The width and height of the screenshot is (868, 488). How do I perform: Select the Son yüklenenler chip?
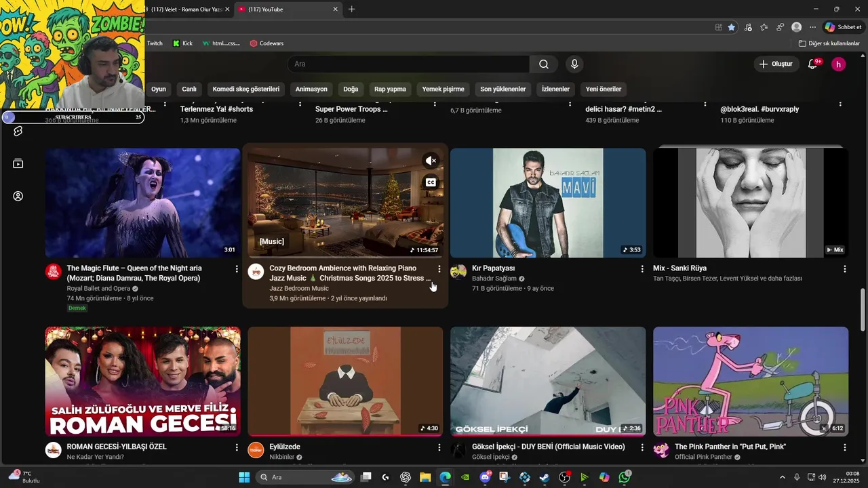click(x=503, y=89)
